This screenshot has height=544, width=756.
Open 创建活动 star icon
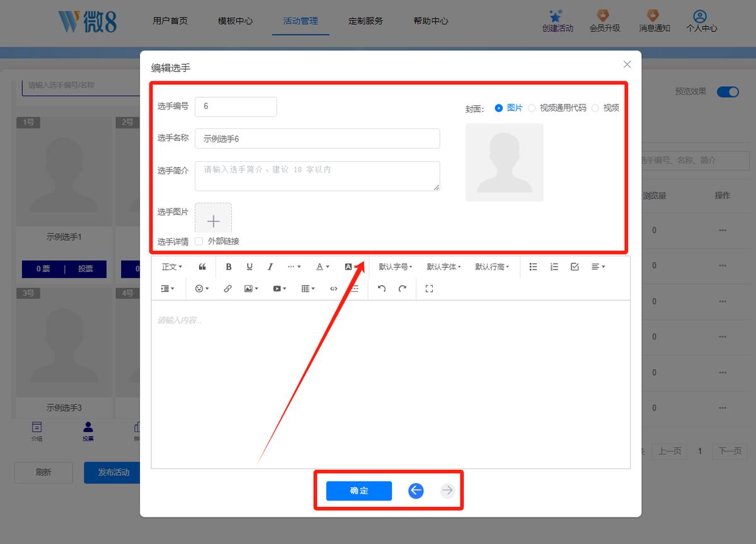(557, 16)
